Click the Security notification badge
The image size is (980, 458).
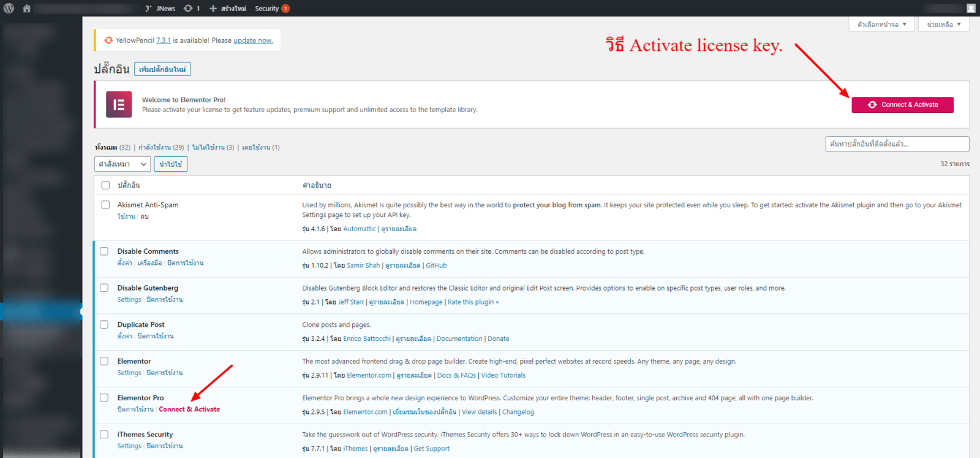pyautogui.click(x=285, y=9)
